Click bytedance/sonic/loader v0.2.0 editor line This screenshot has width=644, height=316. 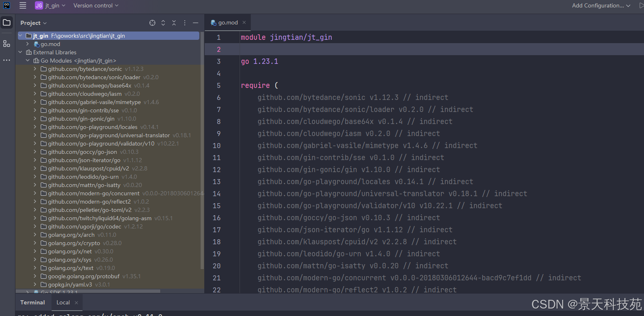(x=365, y=109)
